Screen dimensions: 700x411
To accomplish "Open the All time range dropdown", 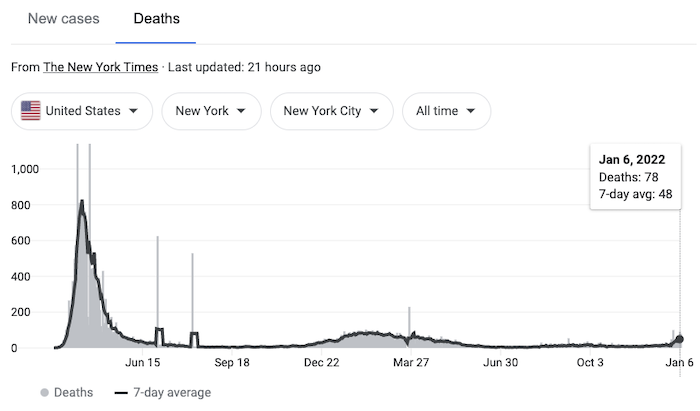I will [x=446, y=111].
